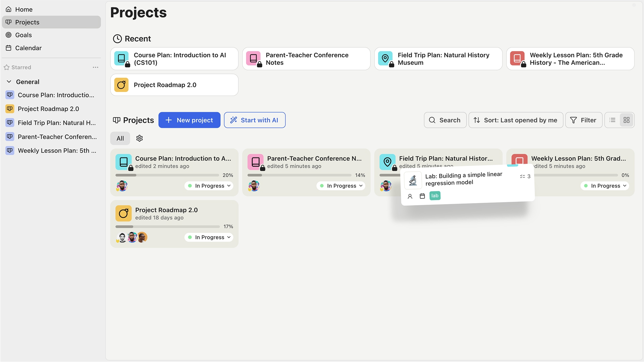
Task: Click the New project button
Action: pos(189,120)
